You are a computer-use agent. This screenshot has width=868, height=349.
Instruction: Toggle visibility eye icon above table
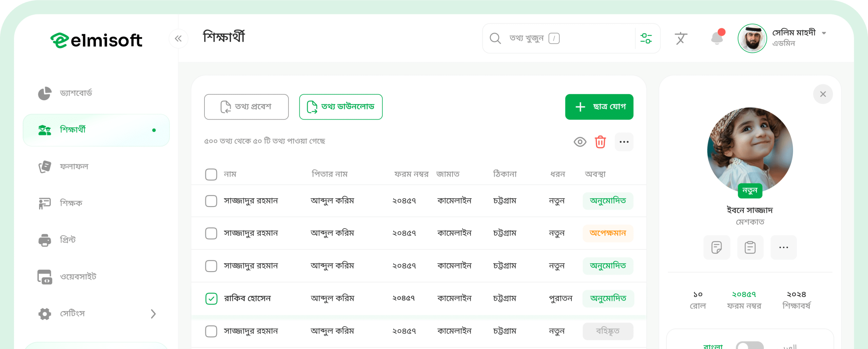click(580, 142)
